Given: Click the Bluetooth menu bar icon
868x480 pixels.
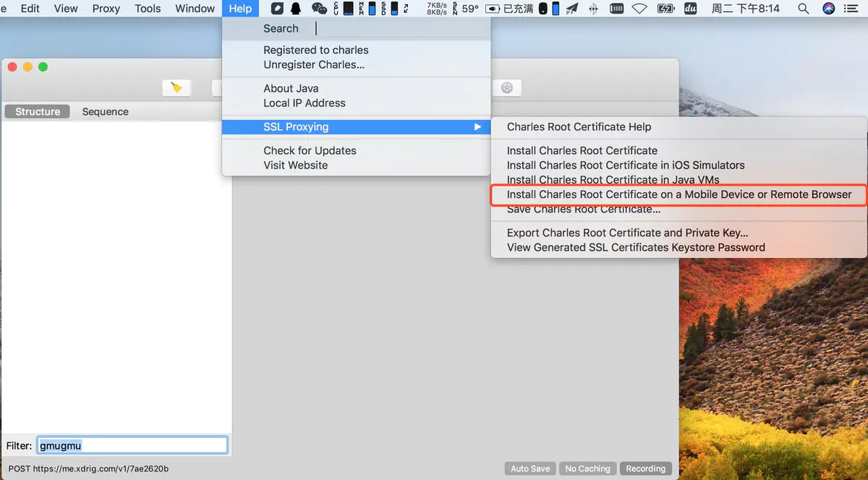Looking at the screenshot, I should (594, 9).
